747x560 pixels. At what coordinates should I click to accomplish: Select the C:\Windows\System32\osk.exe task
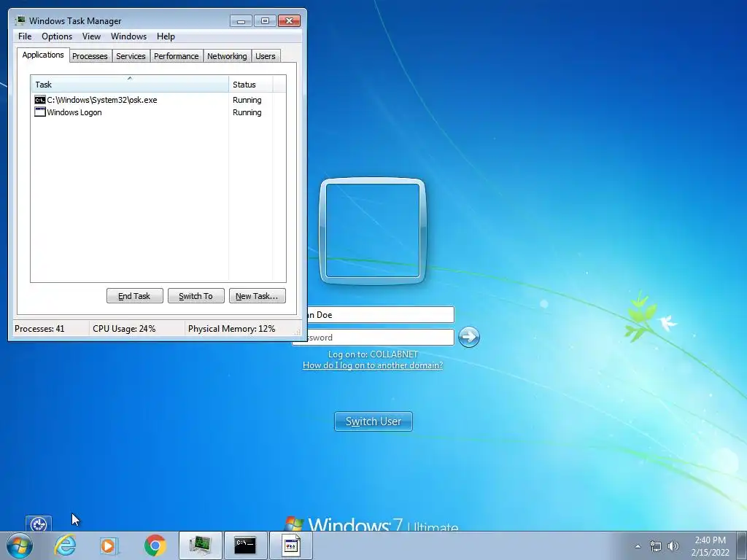coord(102,100)
